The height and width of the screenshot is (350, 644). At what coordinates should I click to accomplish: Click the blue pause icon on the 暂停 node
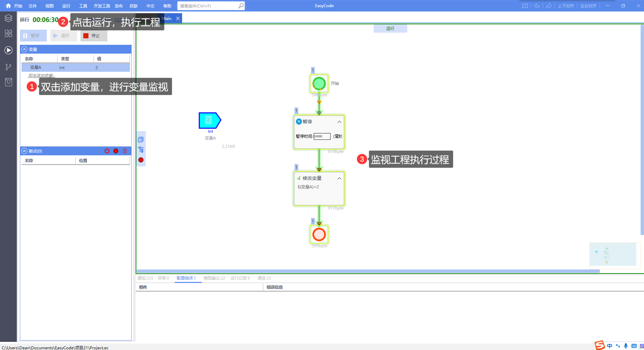tap(299, 122)
